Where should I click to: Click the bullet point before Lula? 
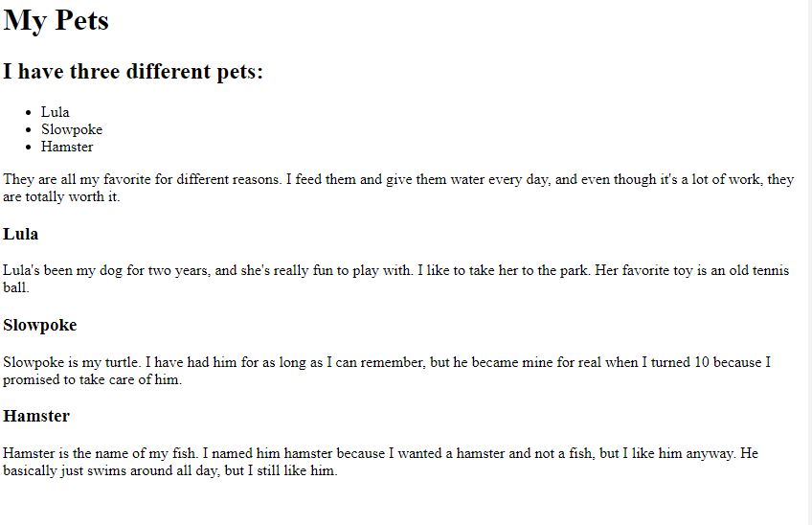tap(31, 113)
